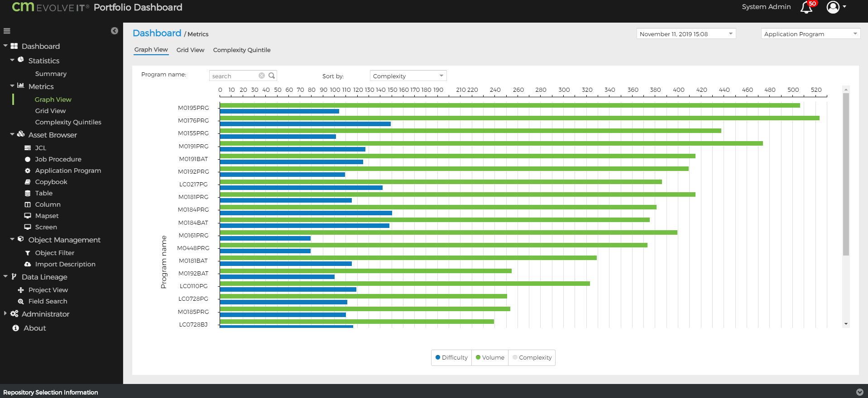Click the chart scrollbar down arrow
The width and height of the screenshot is (868, 398).
click(846, 324)
